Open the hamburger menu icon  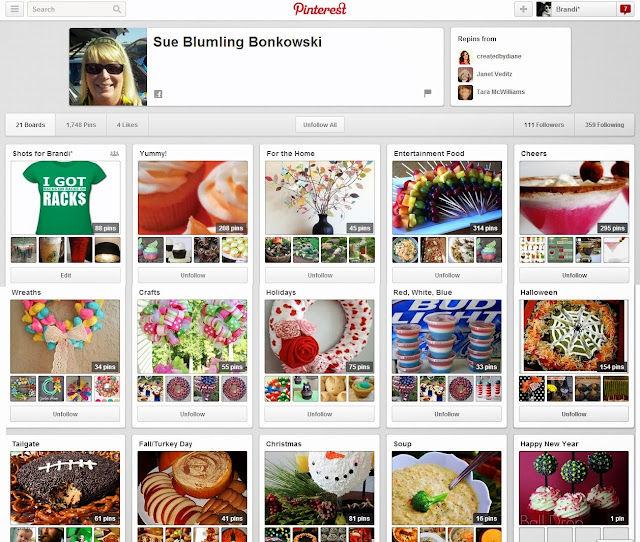(15, 9)
